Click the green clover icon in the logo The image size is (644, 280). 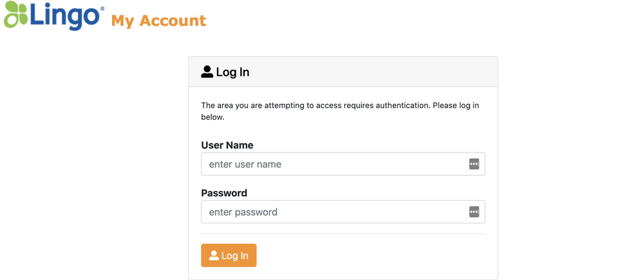coord(16,15)
